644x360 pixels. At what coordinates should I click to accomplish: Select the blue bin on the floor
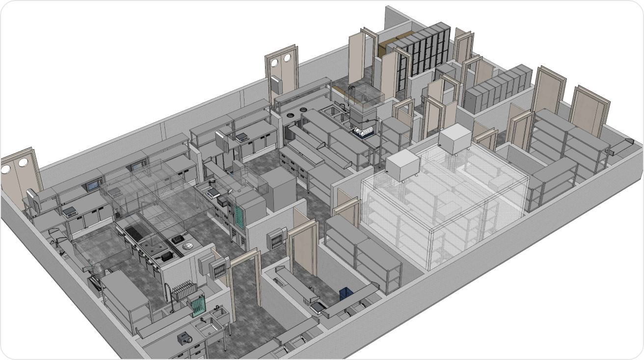(x=347, y=294)
